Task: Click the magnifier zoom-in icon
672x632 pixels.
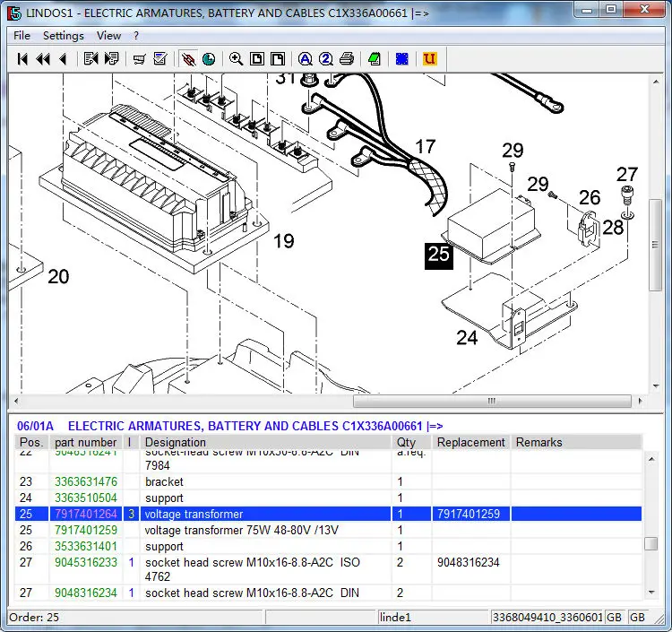Action: pos(237,59)
